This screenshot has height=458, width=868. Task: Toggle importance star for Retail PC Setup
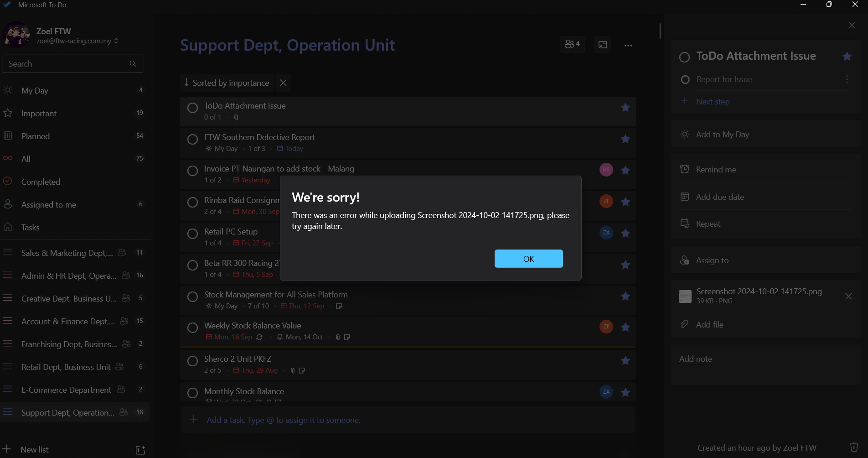click(x=625, y=234)
